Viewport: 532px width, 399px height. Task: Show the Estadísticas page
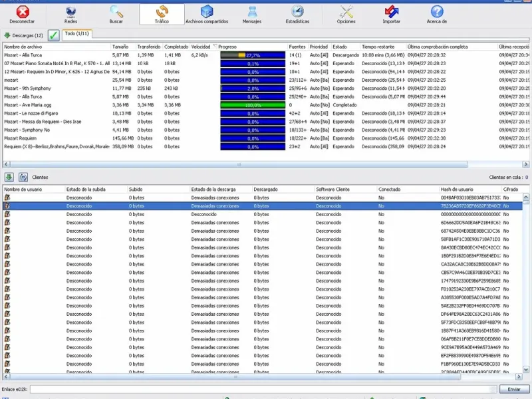pos(297,14)
